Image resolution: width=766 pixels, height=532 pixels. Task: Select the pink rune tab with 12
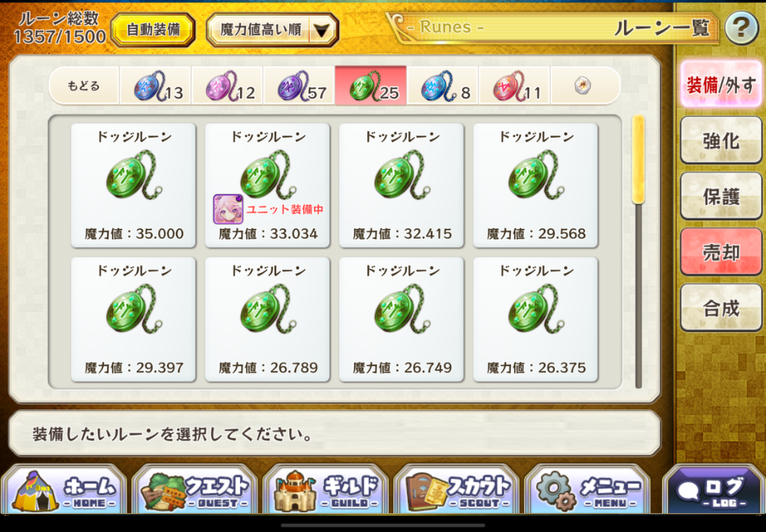[x=227, y=86]
